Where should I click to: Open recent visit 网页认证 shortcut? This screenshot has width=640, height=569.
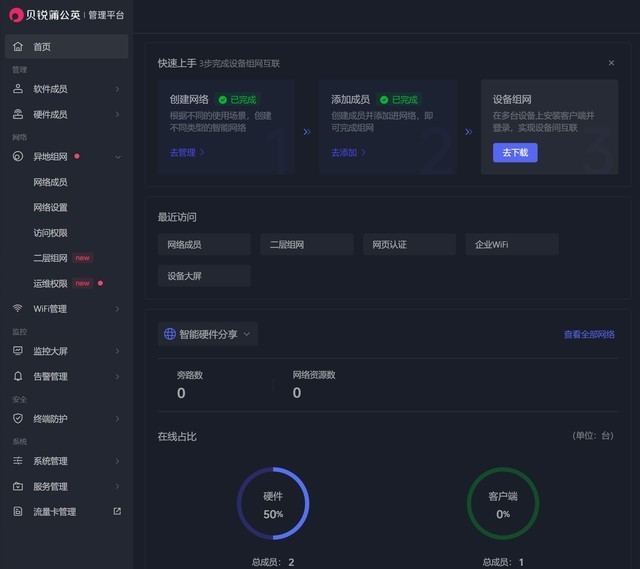click(409, 244)
